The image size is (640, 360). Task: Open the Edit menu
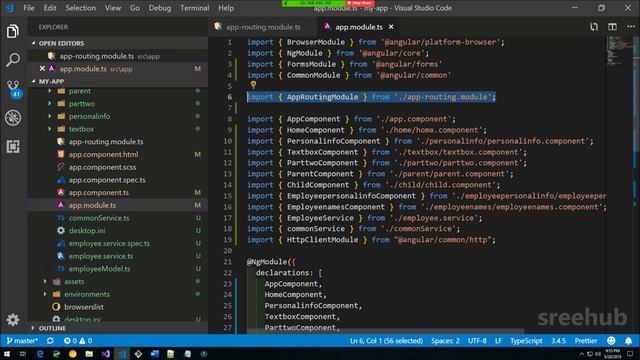point(50,8)
